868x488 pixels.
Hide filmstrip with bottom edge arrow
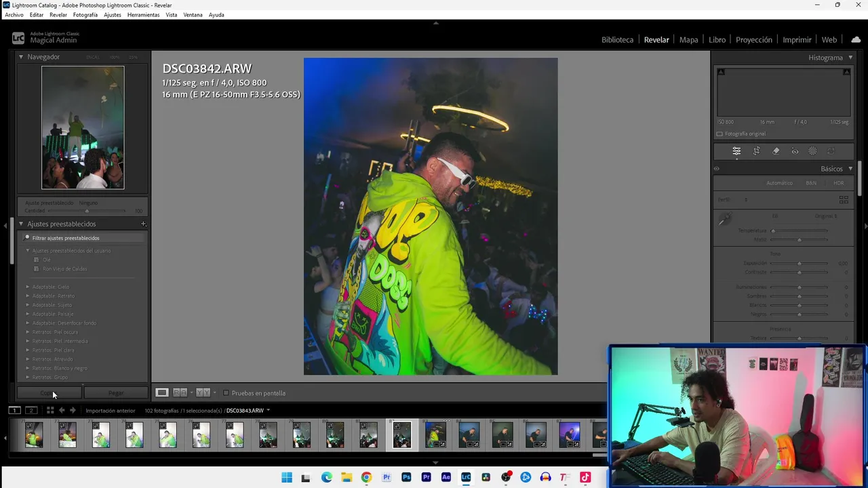coord(435,463)
